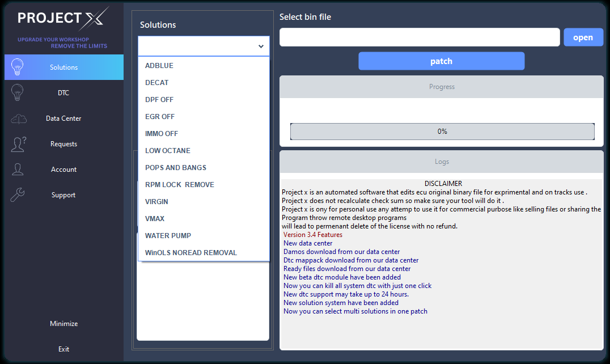Click the Data Center cloud icon

(x=19, y=118)
